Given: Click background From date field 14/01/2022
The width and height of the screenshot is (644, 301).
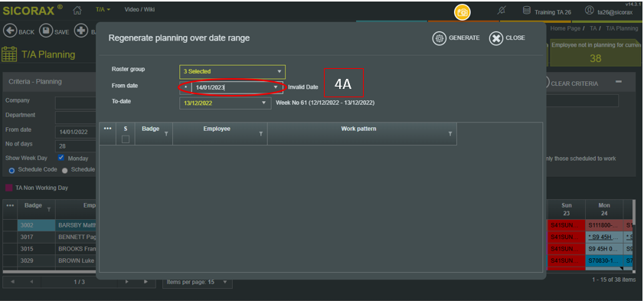Looking at the screenshot, I should [76, 132].
